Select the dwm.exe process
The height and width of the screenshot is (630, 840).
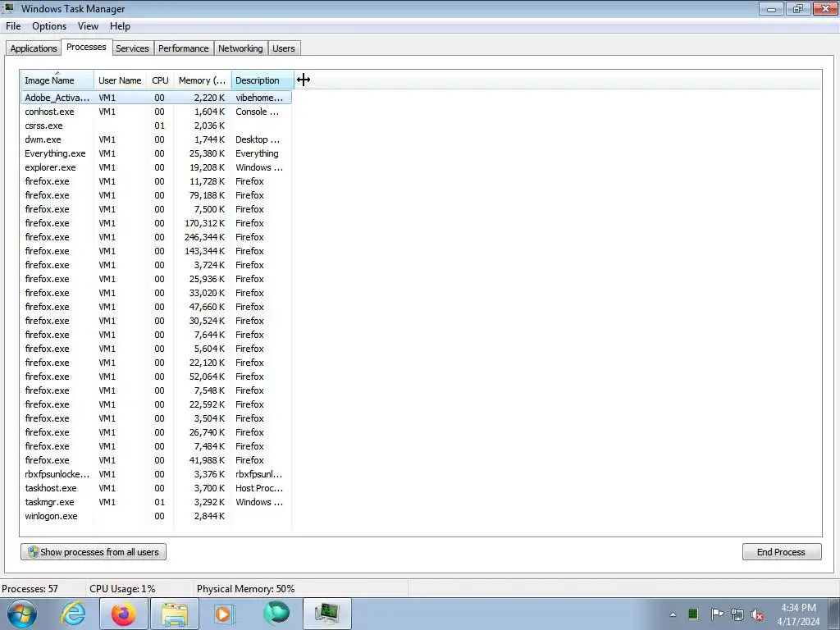point(157,139)
